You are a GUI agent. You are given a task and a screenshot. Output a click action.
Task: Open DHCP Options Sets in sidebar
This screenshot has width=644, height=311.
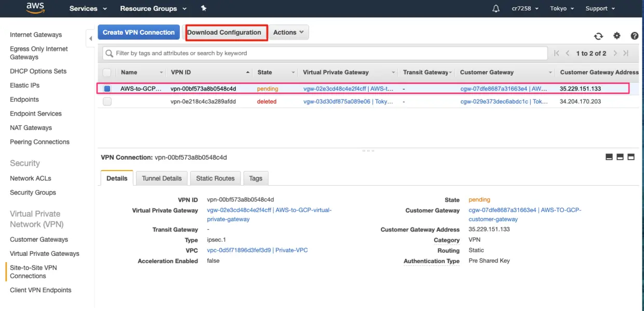click(38, 71)
